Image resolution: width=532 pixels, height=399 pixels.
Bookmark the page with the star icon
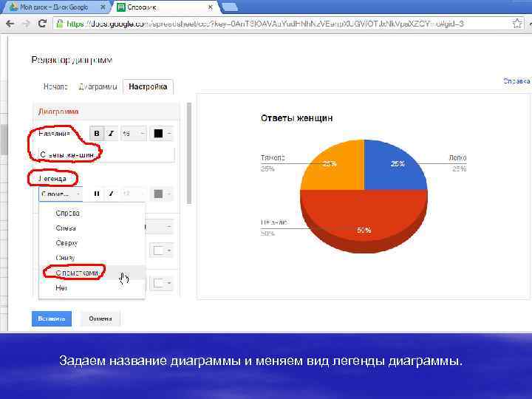click(x=516, y=24)
